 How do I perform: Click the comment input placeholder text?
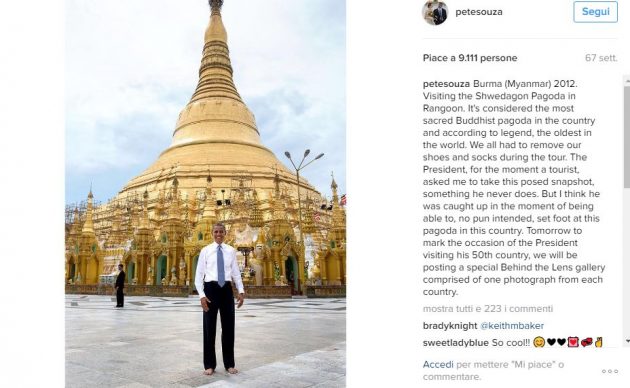point(493,371)
